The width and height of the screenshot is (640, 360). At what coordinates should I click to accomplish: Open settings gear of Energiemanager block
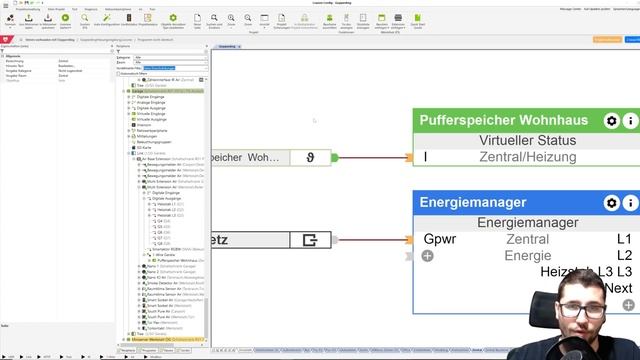611,203
